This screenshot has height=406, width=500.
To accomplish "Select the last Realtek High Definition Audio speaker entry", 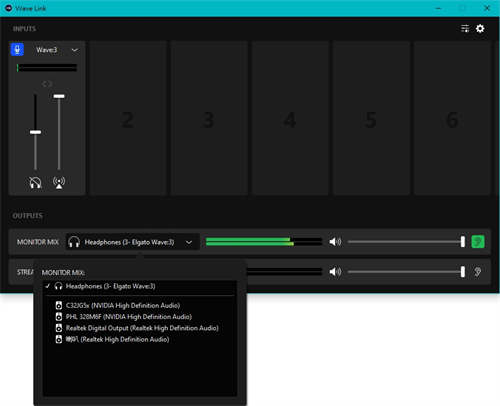I will [x=140, y=339].
